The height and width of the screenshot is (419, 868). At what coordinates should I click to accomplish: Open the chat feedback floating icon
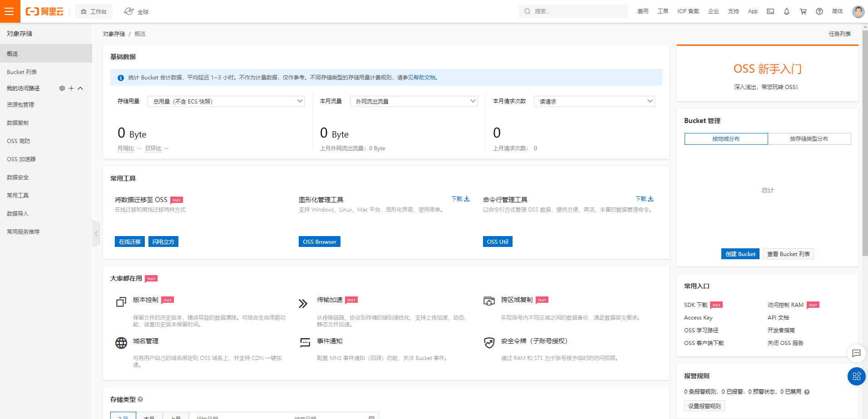point(856,353)
